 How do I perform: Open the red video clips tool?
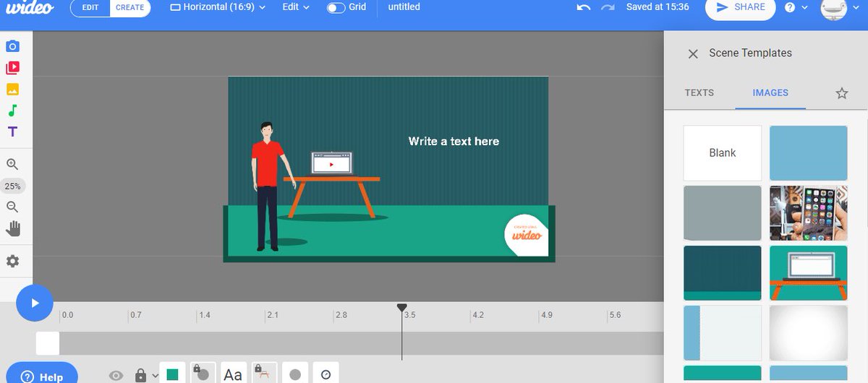point(12,68)
